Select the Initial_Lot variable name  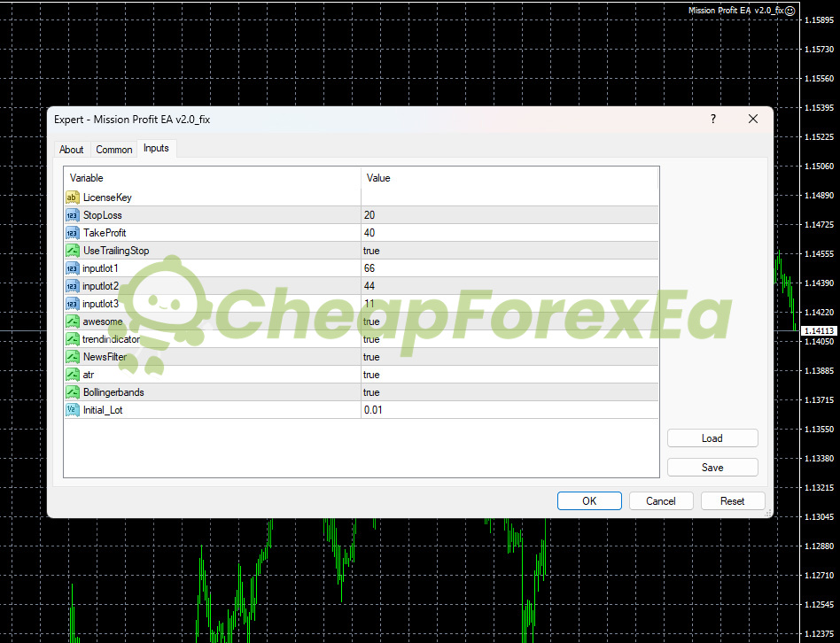(x=103, y=409)
